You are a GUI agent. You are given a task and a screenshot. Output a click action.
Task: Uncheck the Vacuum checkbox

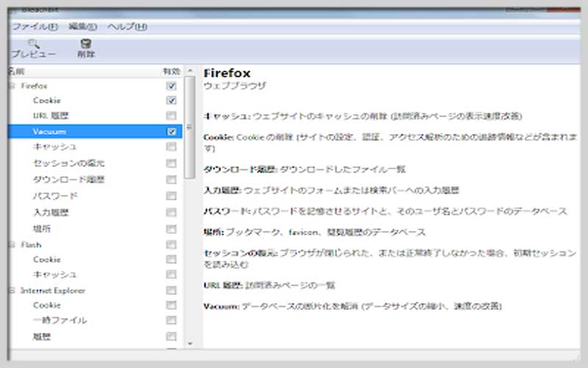point(171,132)
